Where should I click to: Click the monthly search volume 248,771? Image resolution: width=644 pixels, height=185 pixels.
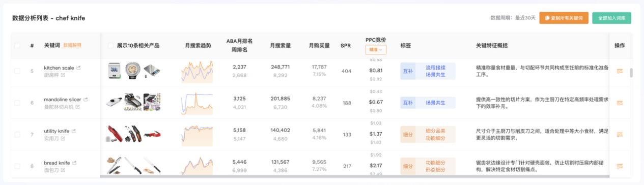pos(281,67)
